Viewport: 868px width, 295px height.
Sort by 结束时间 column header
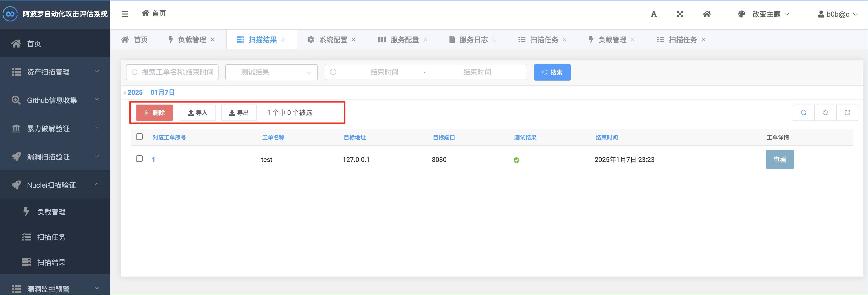coord(606,137)
